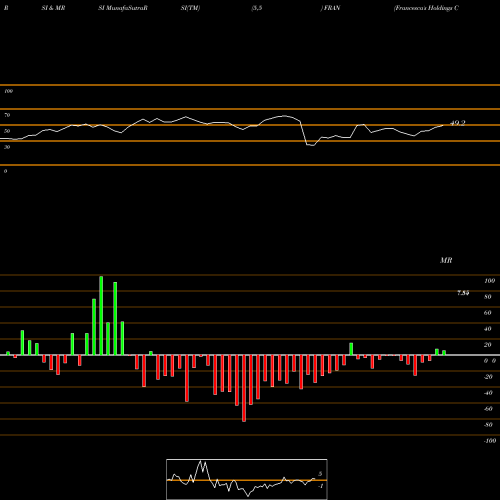Click the 60 label on the MR axis
This screenshot has height=500, width=500.
[488, 313]
